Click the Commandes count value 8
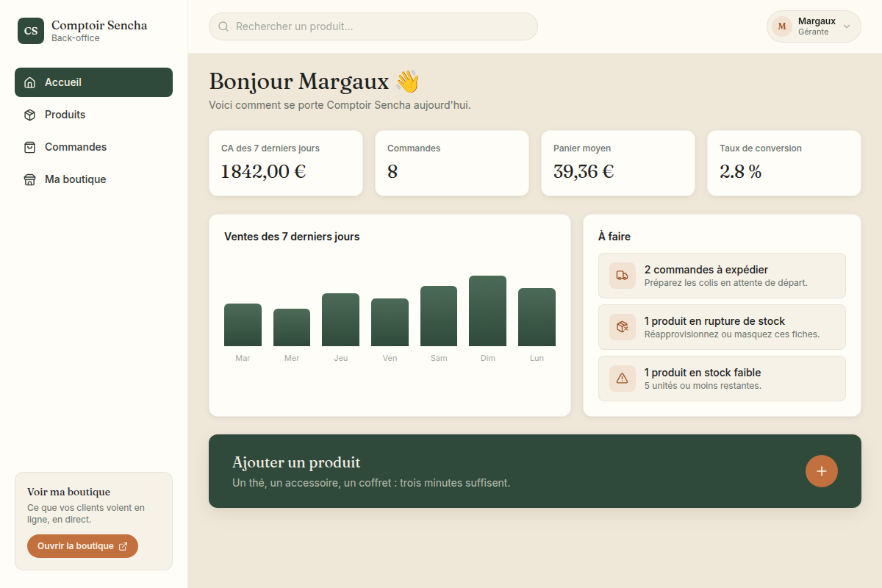The width and height of the screenshot is (882, 588). point(392,171)
